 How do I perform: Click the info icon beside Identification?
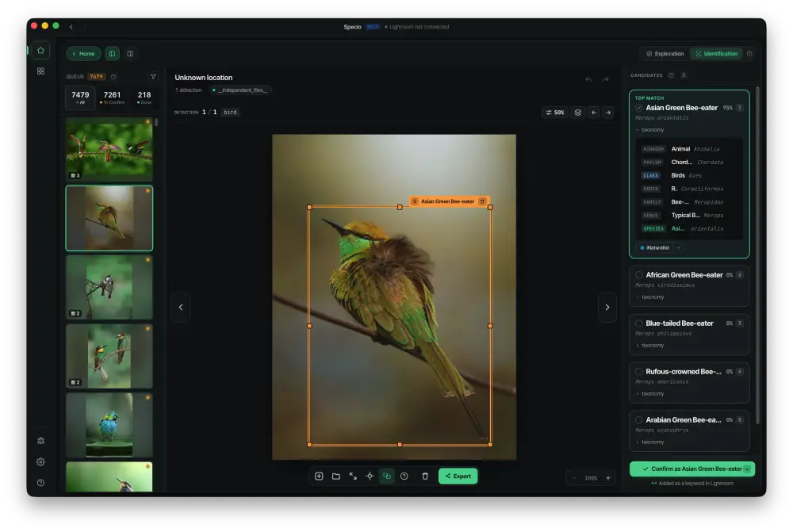point(749,54)
